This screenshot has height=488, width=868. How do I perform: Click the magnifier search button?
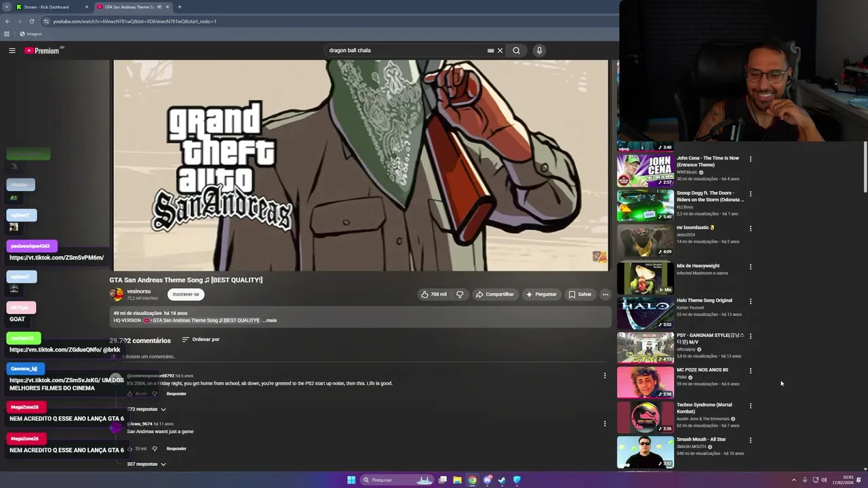[x=516, y=50]
